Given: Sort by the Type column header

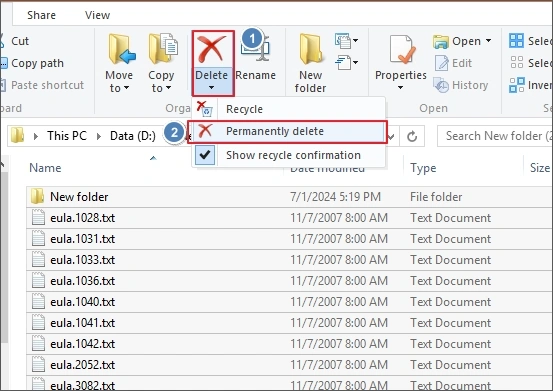Looking at the screenshot, I should (423, 168).
